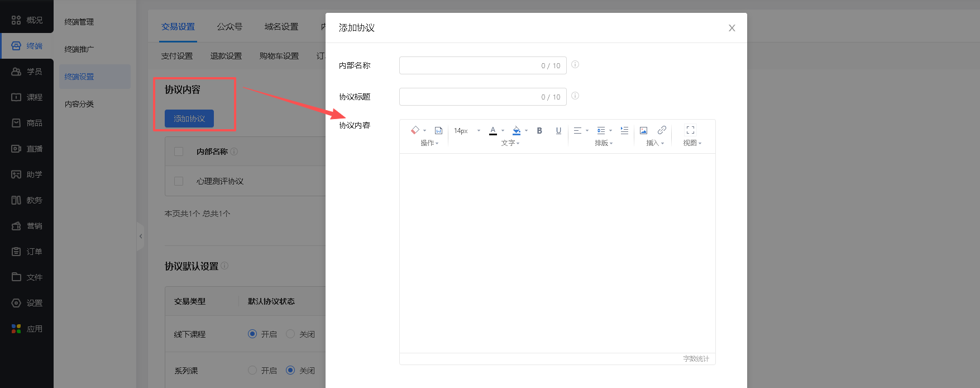Click the font color A icon
The width and height of the screenshot is (980, 388).
click(x=493, y=130)
